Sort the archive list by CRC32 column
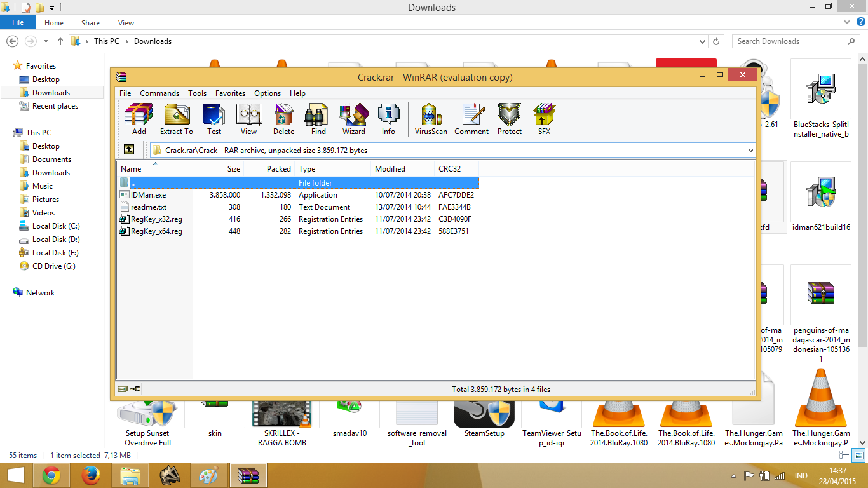Image resolution: width=868 pixels, height=488 pixels. [457, 169]
